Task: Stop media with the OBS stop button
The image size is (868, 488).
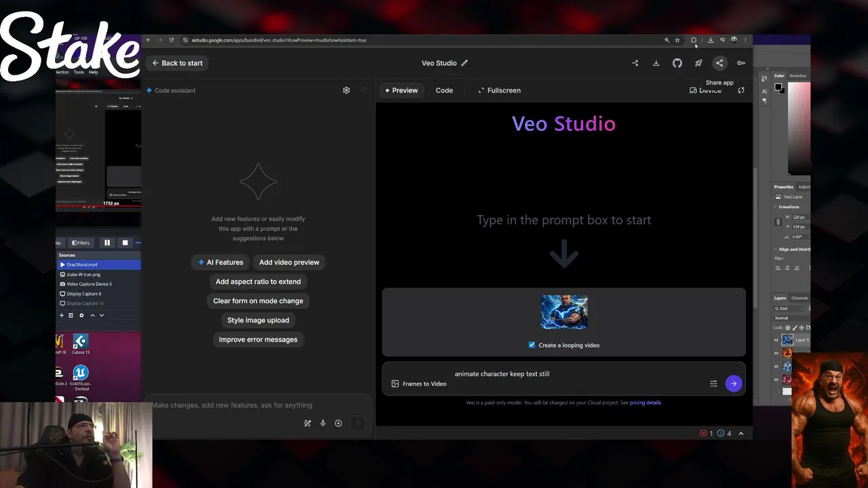Action: coord(125,243)
